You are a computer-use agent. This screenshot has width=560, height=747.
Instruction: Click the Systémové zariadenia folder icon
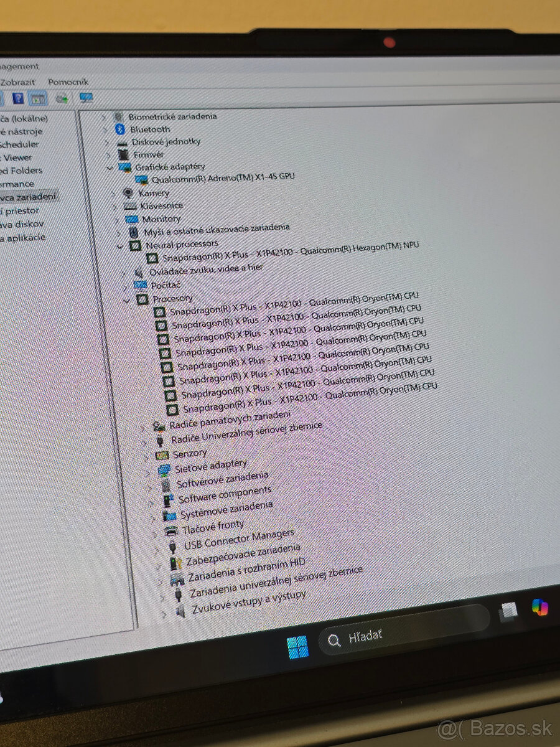click(x=169, y=516)
